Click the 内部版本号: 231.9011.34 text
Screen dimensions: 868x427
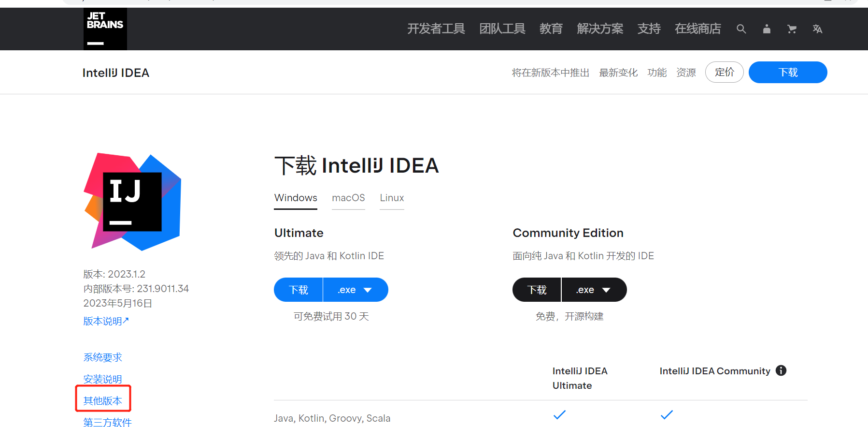click(x=136, y=289)
